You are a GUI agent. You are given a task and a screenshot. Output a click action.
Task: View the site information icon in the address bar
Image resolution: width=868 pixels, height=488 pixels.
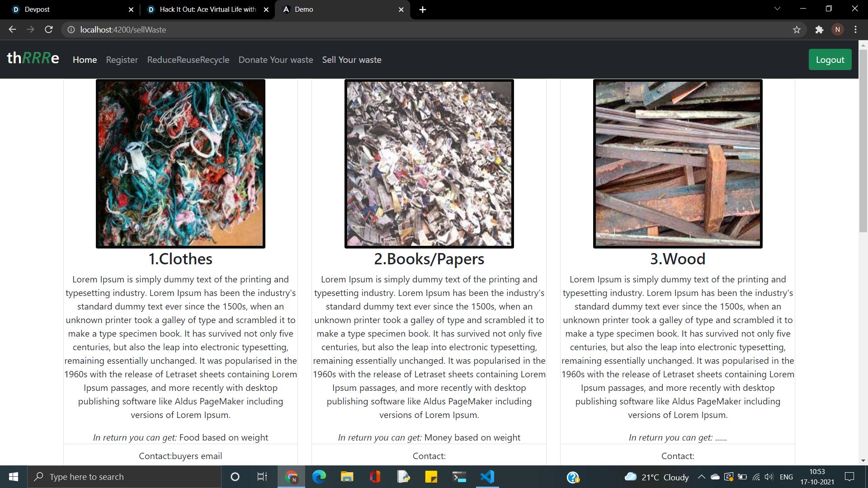pos(71,30)
